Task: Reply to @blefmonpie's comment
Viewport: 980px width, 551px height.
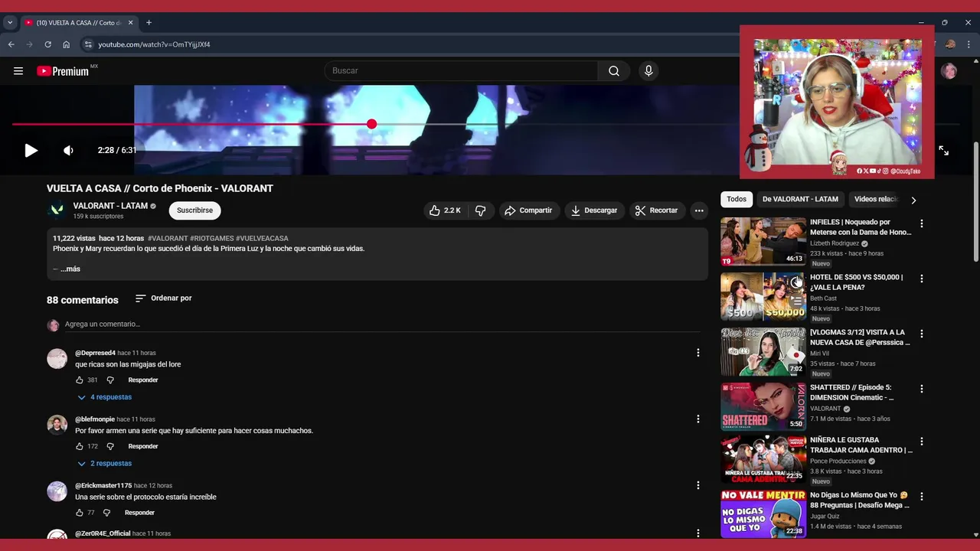Action: pos(143,446)
